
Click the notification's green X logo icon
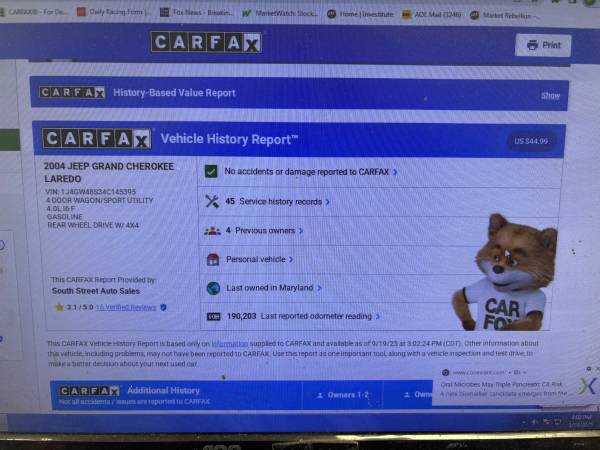pyautogui.click(x=587, y=386)
